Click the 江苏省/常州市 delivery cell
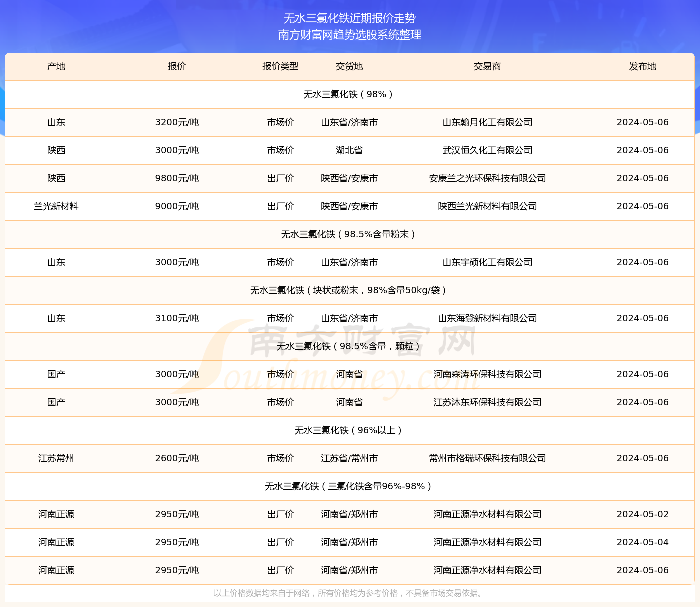The width and height of the screenshot is (700, 607). pyautogui.click(x=349, y=458)
